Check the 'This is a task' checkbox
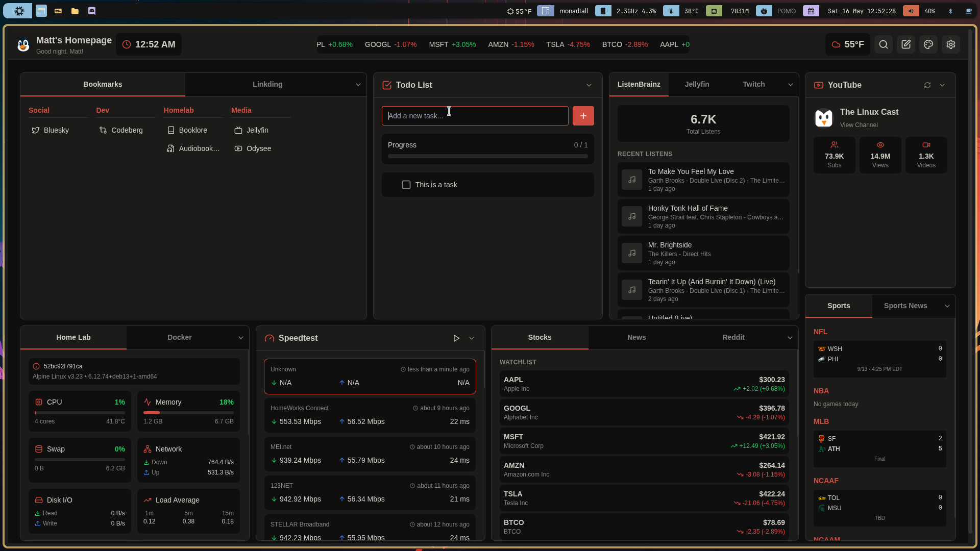This screenshot has height=551, width=980. [406, 185]
